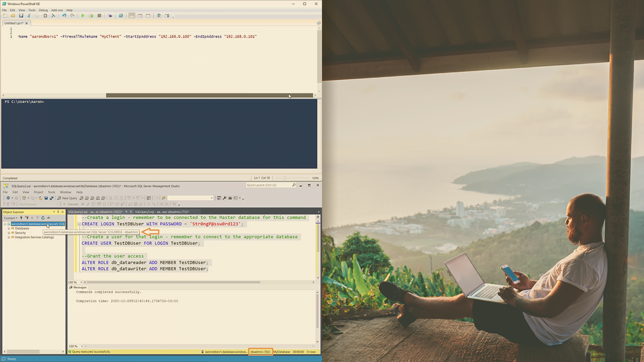Show the script pane on top layout
The width and height of the screenshot is (644, 362).
click(132, 16)
